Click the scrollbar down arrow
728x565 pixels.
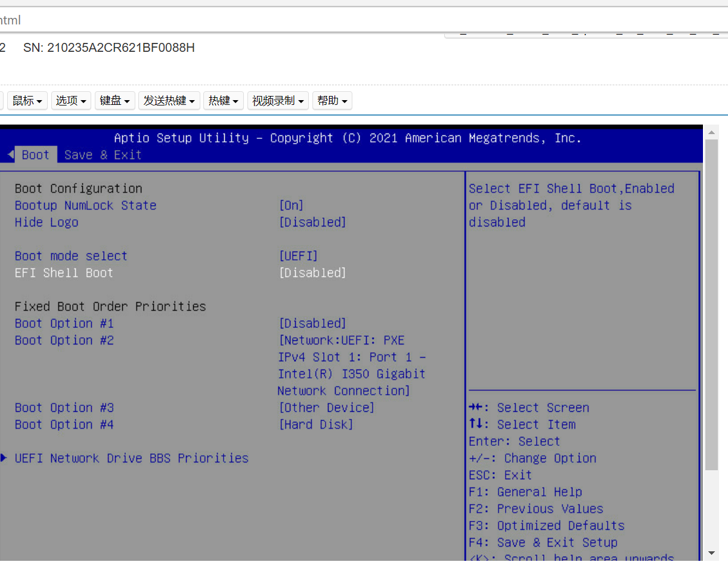tap(711, 553)
